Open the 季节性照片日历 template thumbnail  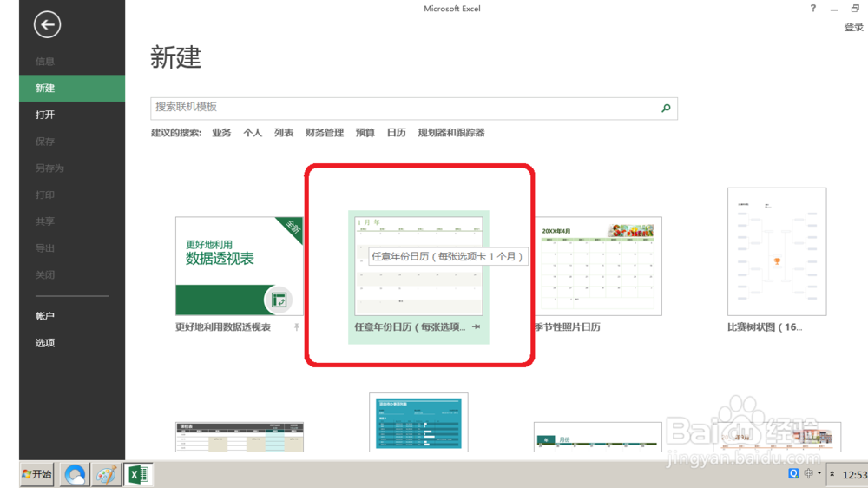598,266
